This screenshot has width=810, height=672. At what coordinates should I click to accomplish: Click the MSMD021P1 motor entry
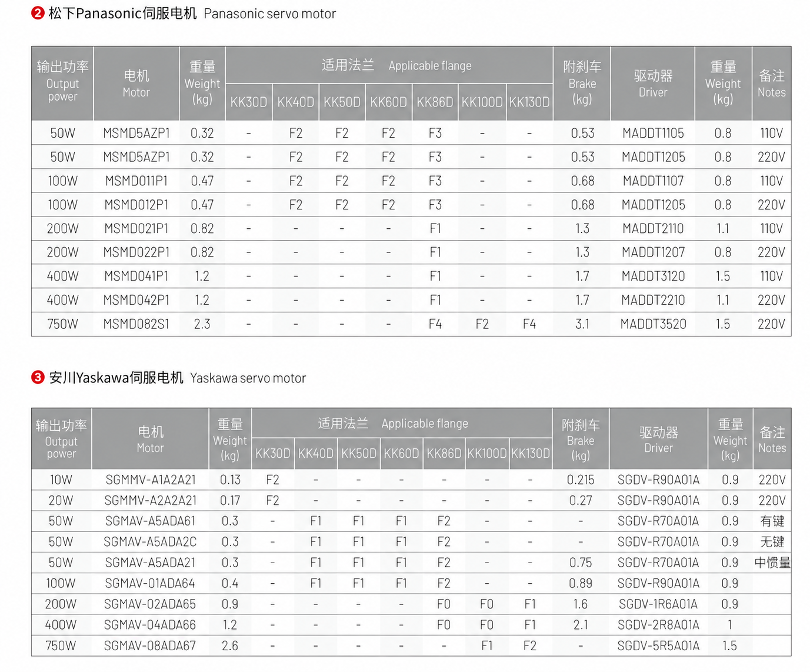[136, 229]
